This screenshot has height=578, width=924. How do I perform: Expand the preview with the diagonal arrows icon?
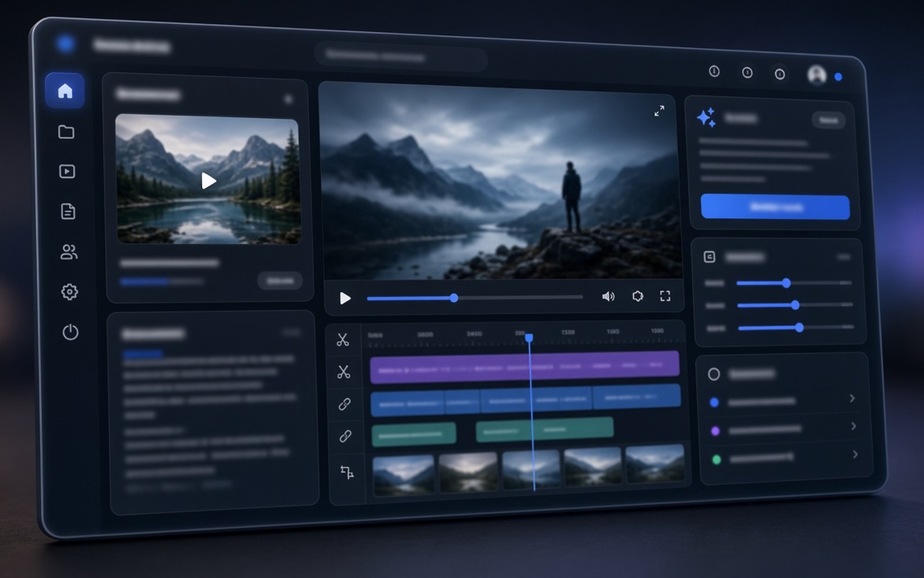point(659,111)
